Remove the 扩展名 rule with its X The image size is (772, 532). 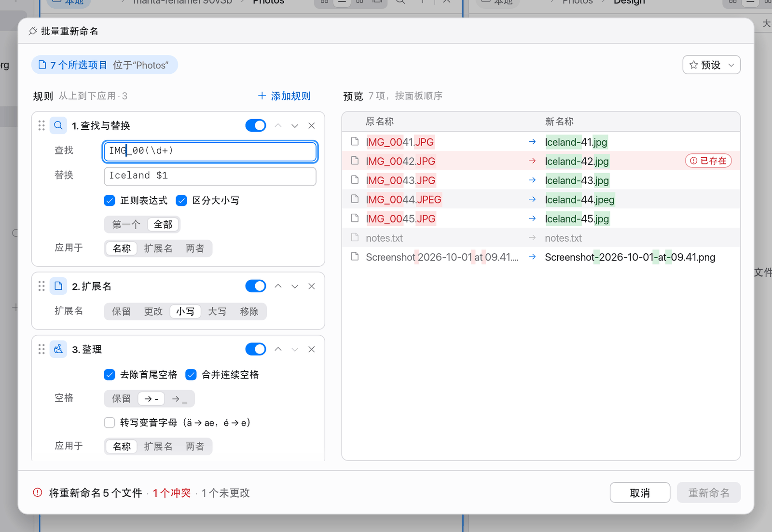pos(312,286)
